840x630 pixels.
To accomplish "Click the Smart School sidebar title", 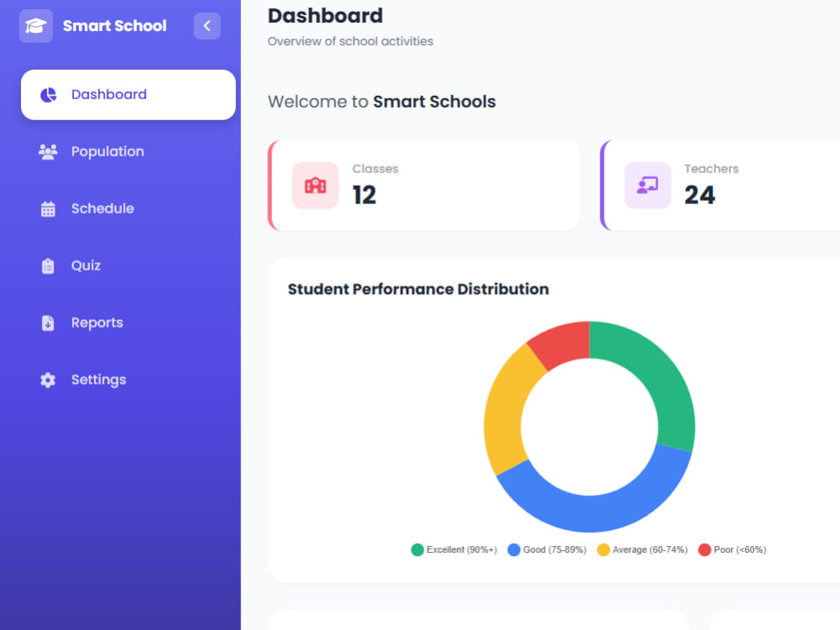I will tap(114, 26).
